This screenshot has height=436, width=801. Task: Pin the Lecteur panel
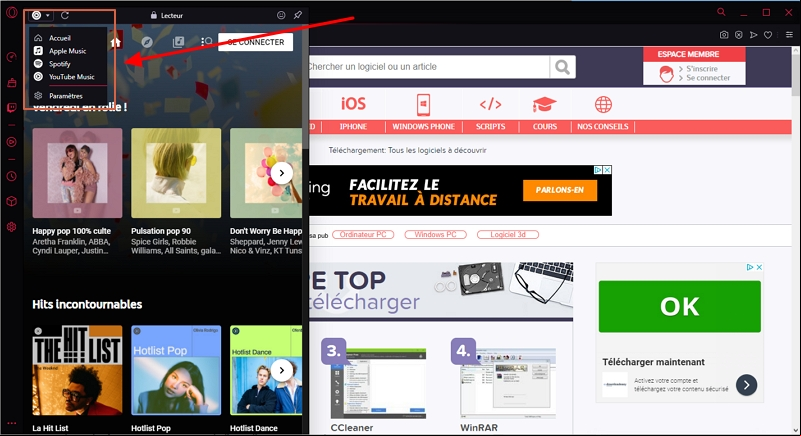tap(297, 15)
